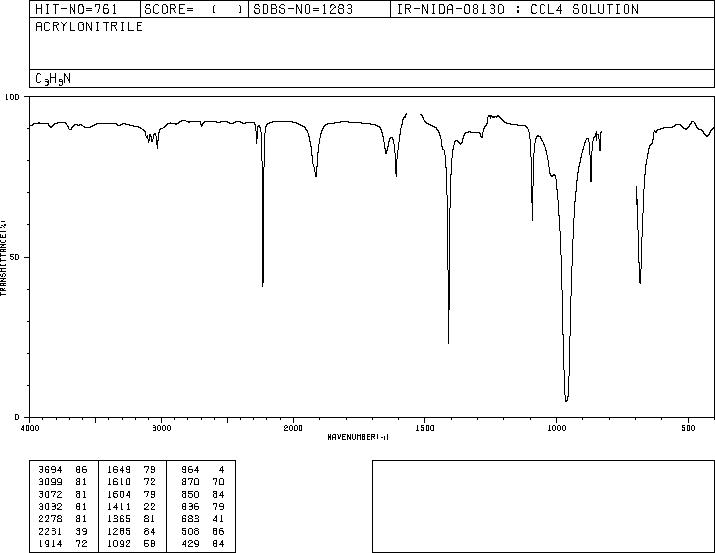Click transmittance value 68 beside 1092
The image size is (715, 553).
[x=150, y=543]
